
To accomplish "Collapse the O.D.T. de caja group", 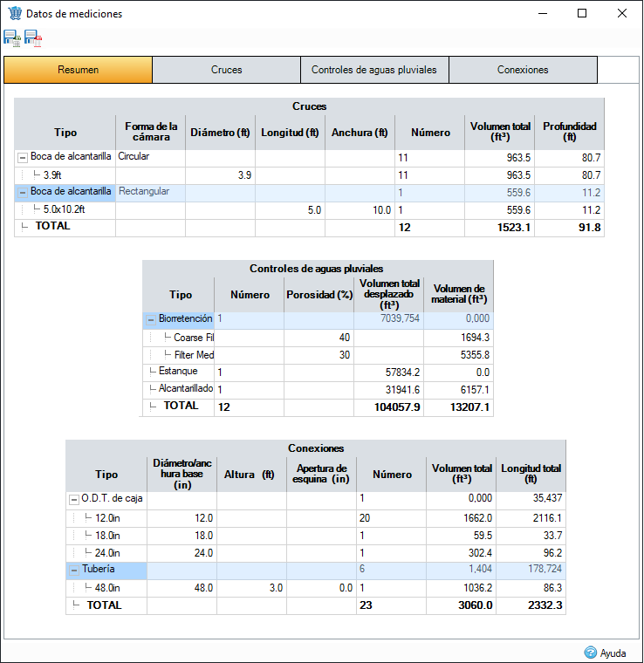I will point(74,500).
